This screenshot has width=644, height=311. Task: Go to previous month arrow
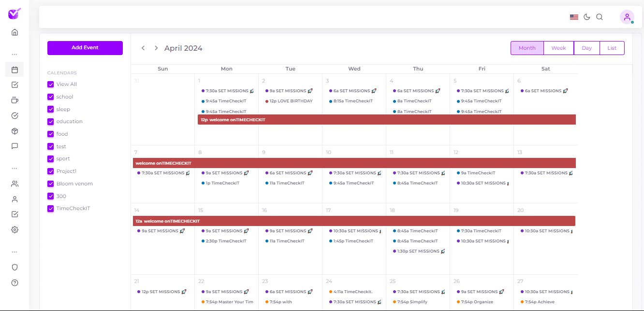pyautogui.click(x=143, y=48)
